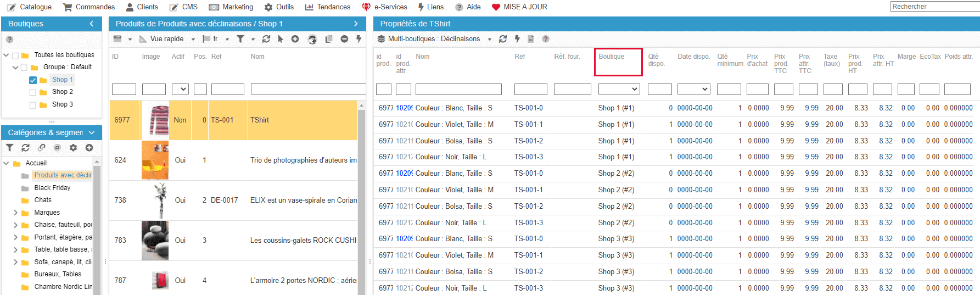Viewport: 980px width, 295px height.
Task: Click the filter icon in products toolbar
Action: point(240,39)
